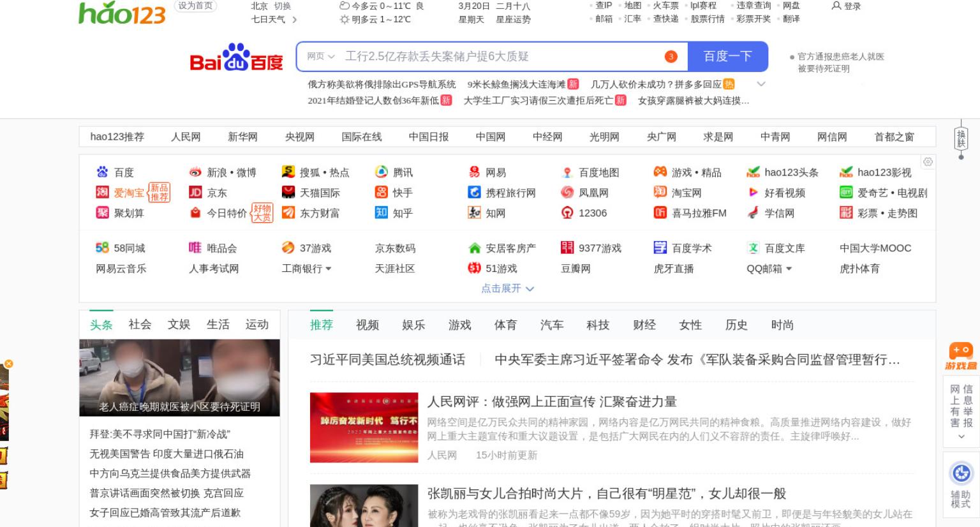Expand the 网上有害信息举报 chevron
Viewport: 980px width, 527px height.
[961, 437]
